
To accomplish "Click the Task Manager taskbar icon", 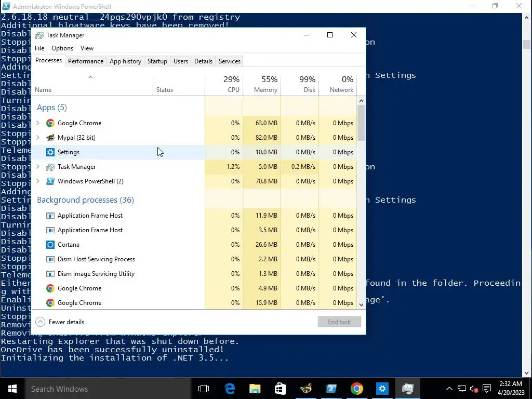I will (407, 389).
